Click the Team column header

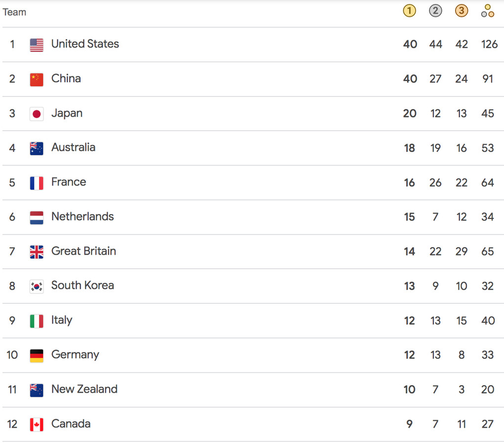click(14, 12)
